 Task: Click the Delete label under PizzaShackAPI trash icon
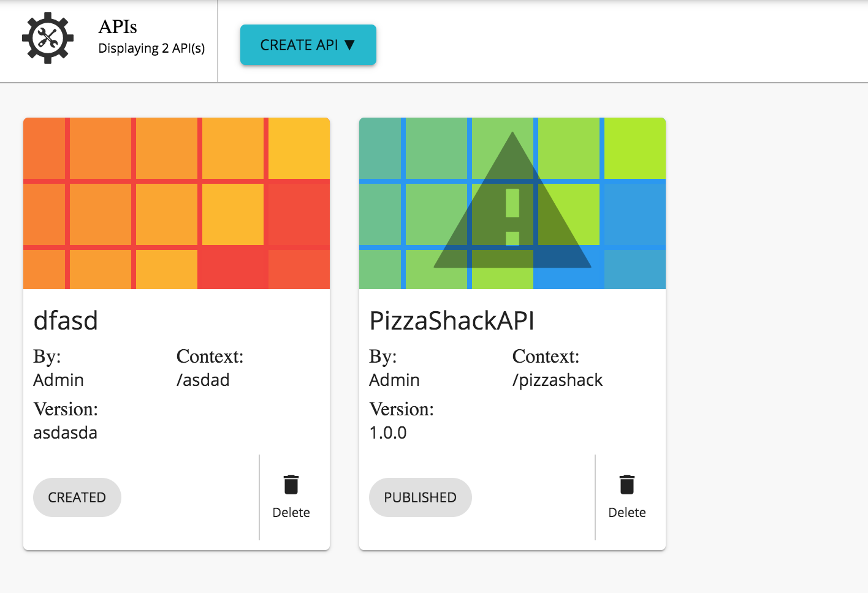coord(627,513)
